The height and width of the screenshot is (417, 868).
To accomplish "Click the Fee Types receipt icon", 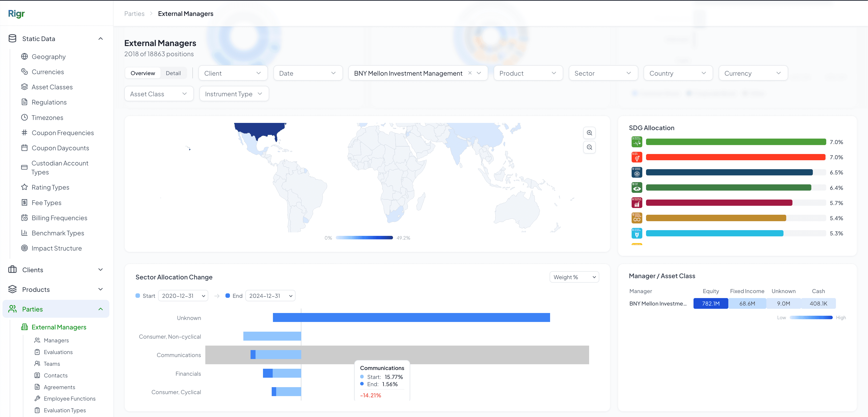I will point(24,203).
